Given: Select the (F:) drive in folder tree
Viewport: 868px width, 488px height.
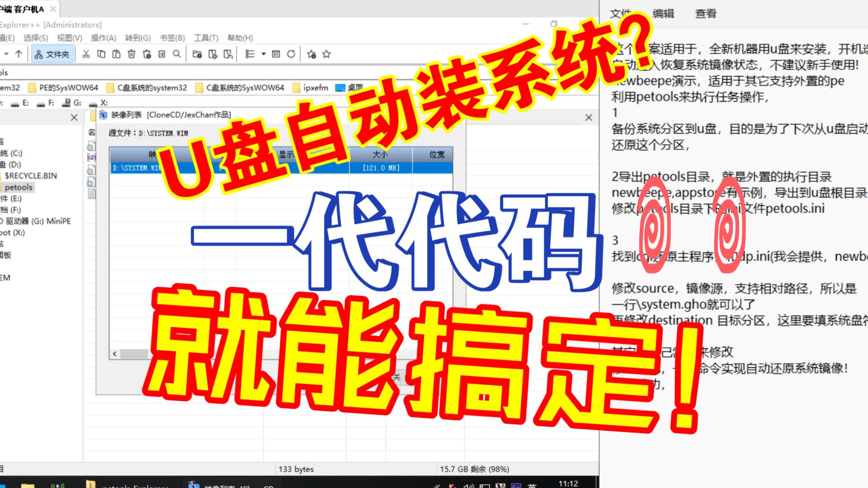Looking at the screenshot, I should [x=11, y=210].
